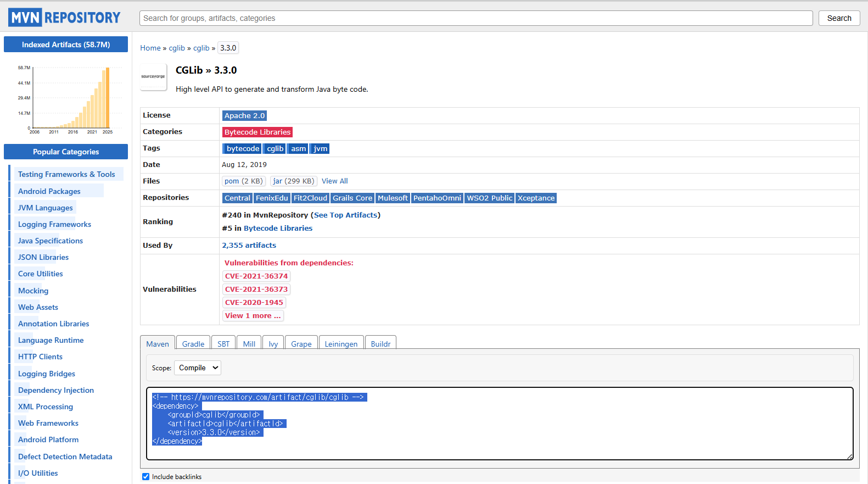Switch to the Gradle tab
The height and width of the screenshot is (484, 868).
click(x=193, y=344)
